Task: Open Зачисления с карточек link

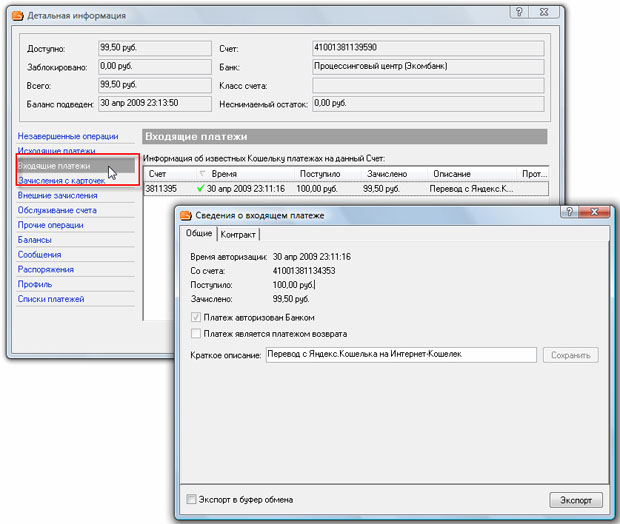Action: [x=61, y=180]
